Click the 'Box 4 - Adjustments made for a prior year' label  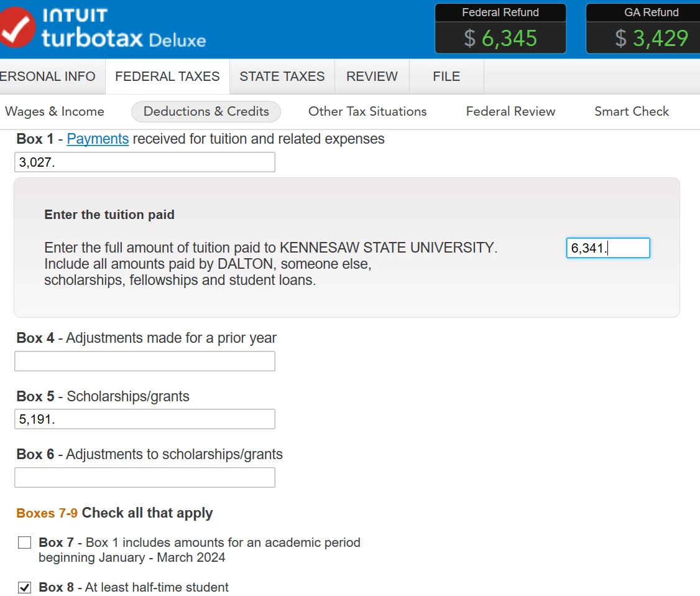click(147, 338)
